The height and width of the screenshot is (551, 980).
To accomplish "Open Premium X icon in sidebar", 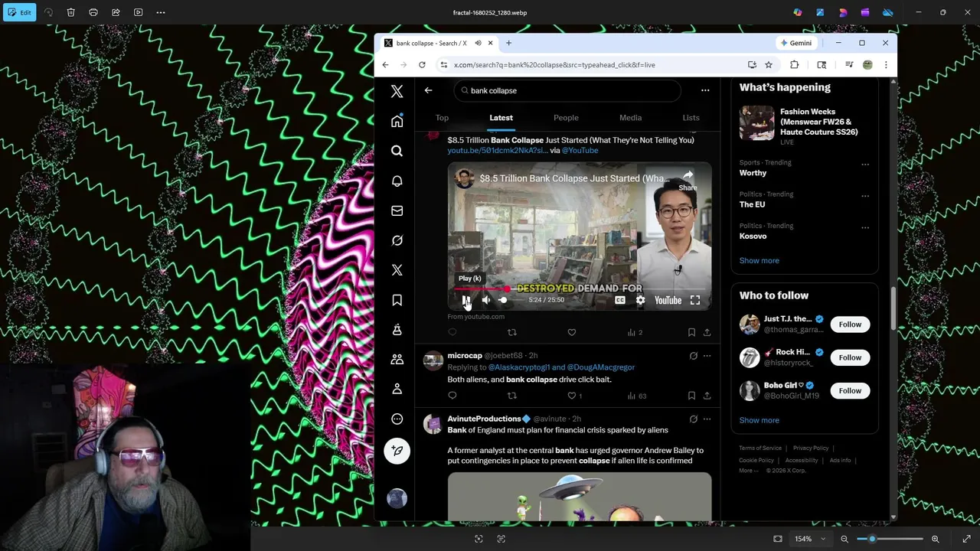I will (397, 270).
